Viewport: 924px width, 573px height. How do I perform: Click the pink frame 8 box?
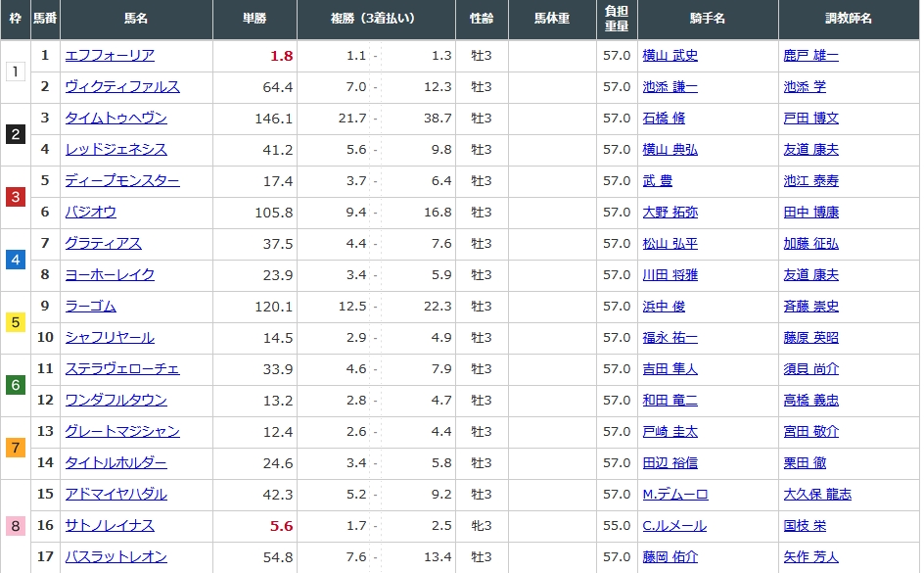pyautogui.click(x=15, y=526)
